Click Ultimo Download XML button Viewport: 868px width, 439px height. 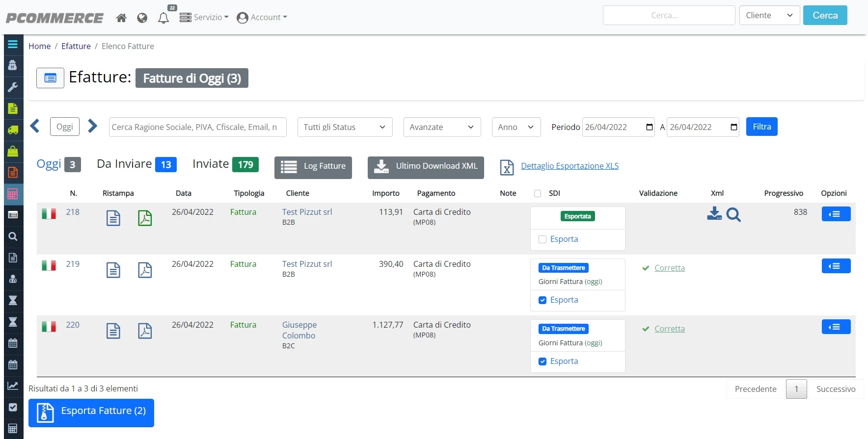coord(426,167)
